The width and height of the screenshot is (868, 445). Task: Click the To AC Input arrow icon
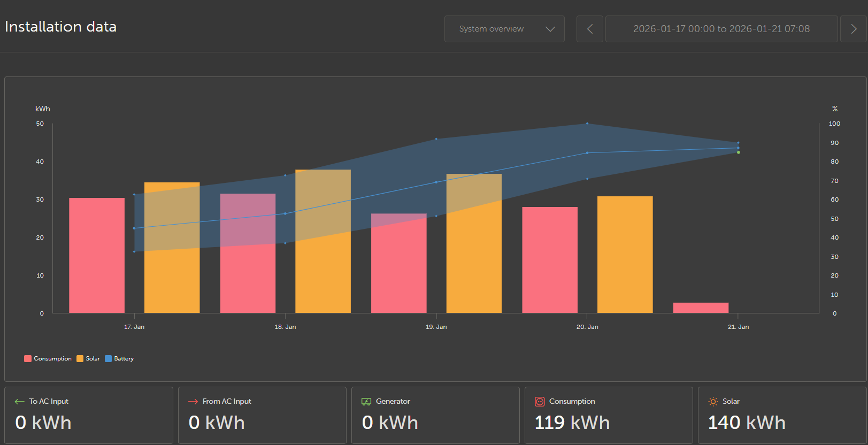point(20,402)
